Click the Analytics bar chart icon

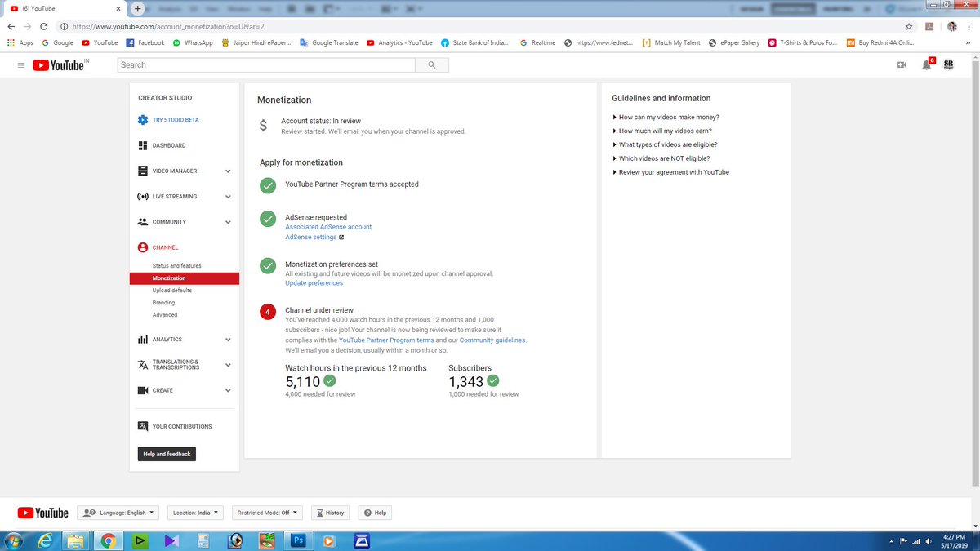tap(142, 340)
